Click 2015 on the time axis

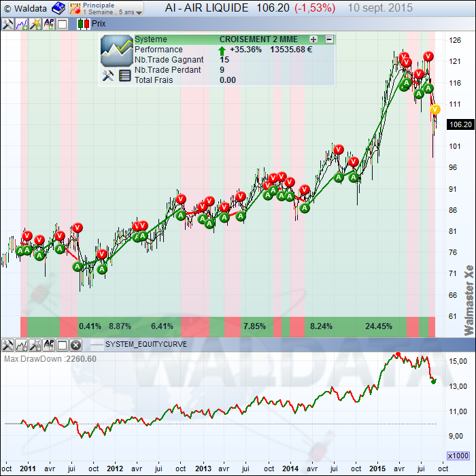coord(377,469)
